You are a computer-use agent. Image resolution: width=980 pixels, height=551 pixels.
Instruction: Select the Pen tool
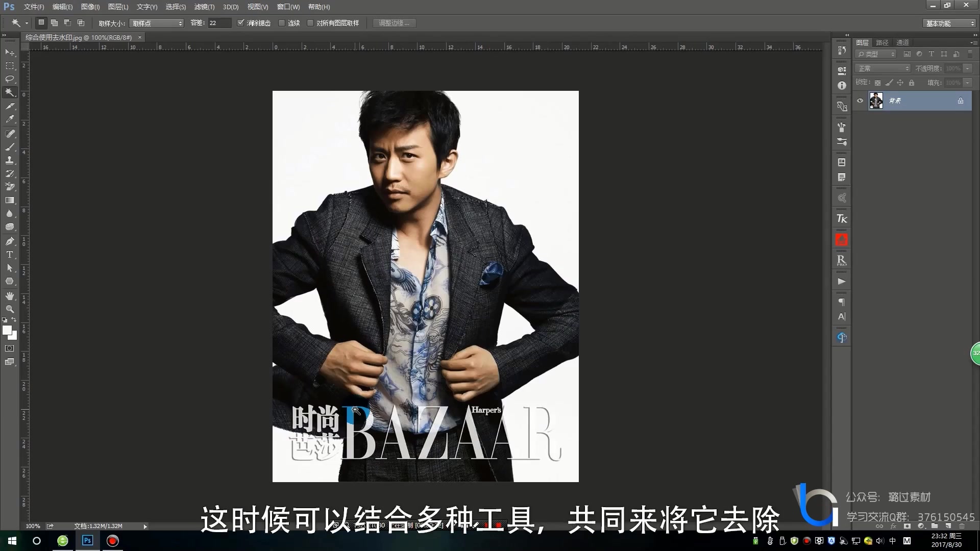[x=10, y=241]
